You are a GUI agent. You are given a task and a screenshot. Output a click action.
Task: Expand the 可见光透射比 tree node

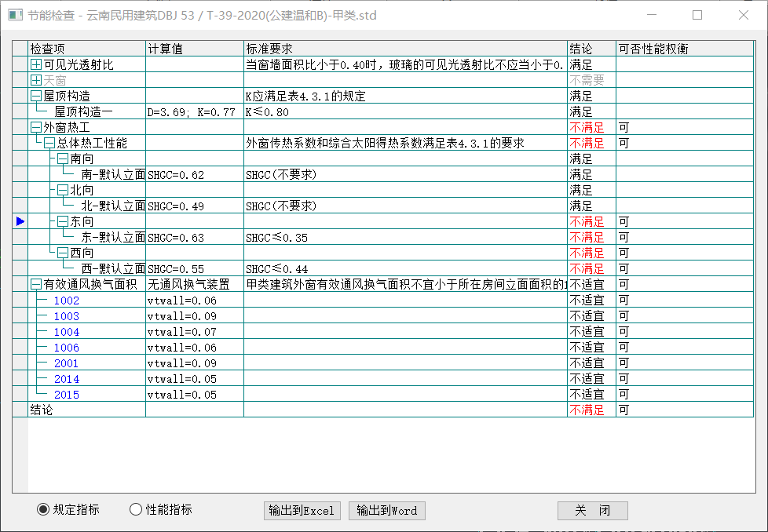36,65
